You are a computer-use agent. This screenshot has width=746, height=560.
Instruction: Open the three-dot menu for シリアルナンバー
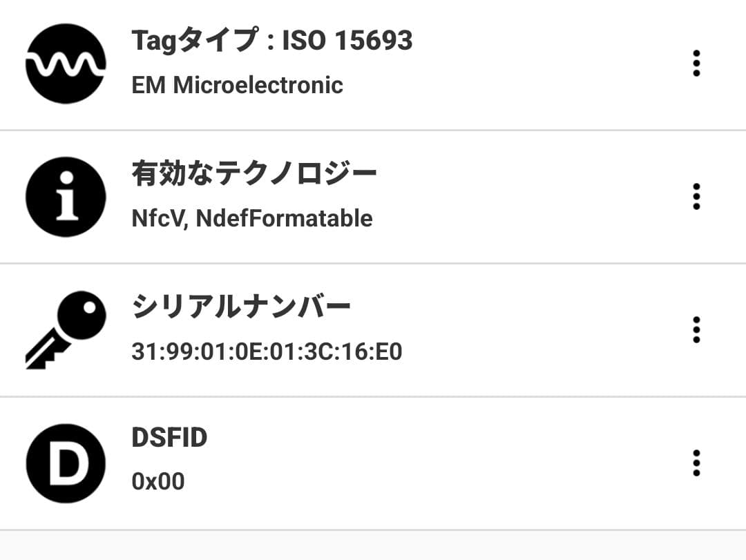coord(696,330)
